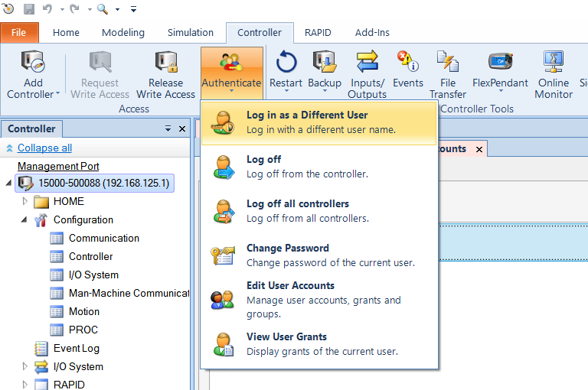The image size is (588, 390).
Task: Click Release Write Access icon
Action: click(x=165, y=62)
